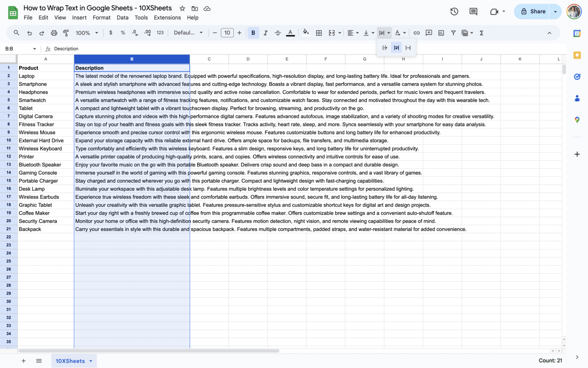Screen dimensions: 588x368
Task: Select the borders tool
Action: click(x=319, y=33)
